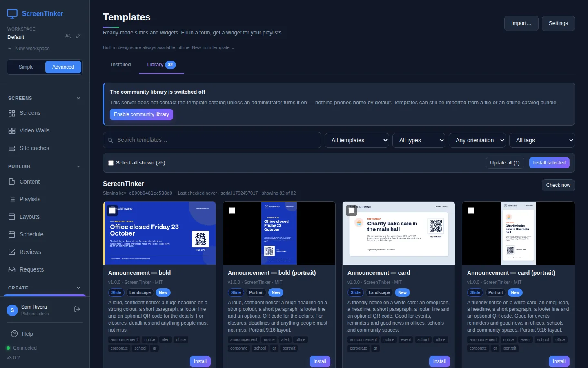
Task: Click the ScreenTinker monitor logo icon
Action: point(12,14)
